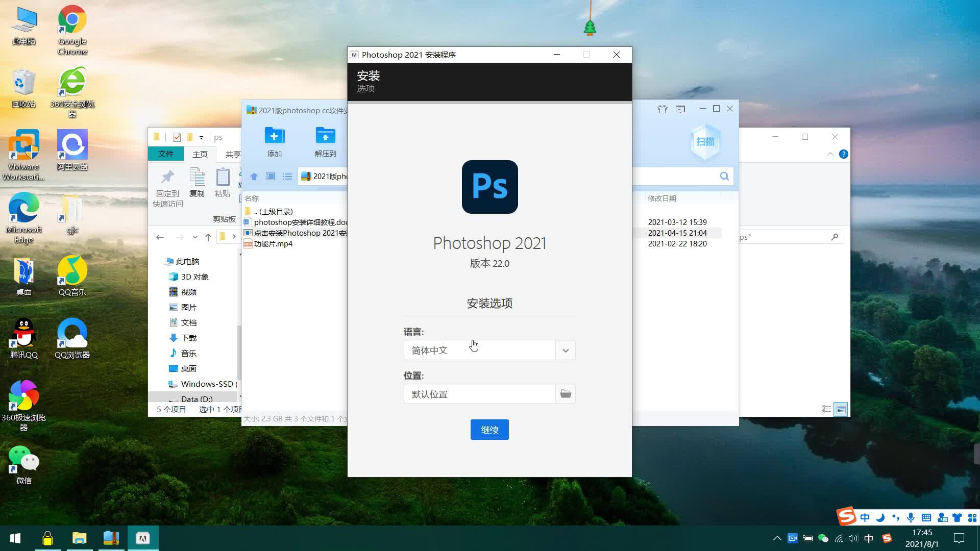This screenshot has height=551, width=980.
Task: Click the File Explorer taskbar icon
Action: click(x=79, y=538)
